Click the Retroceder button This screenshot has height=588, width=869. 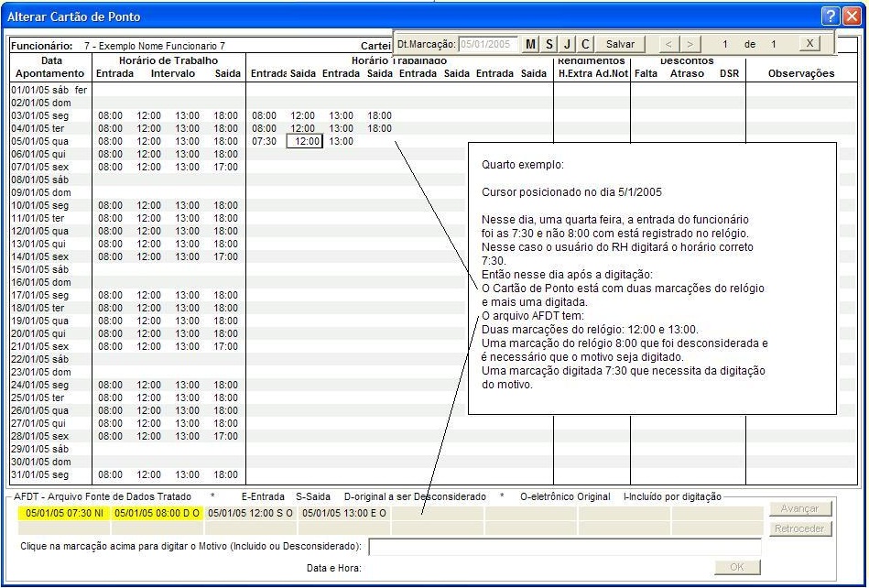point(799,528)
